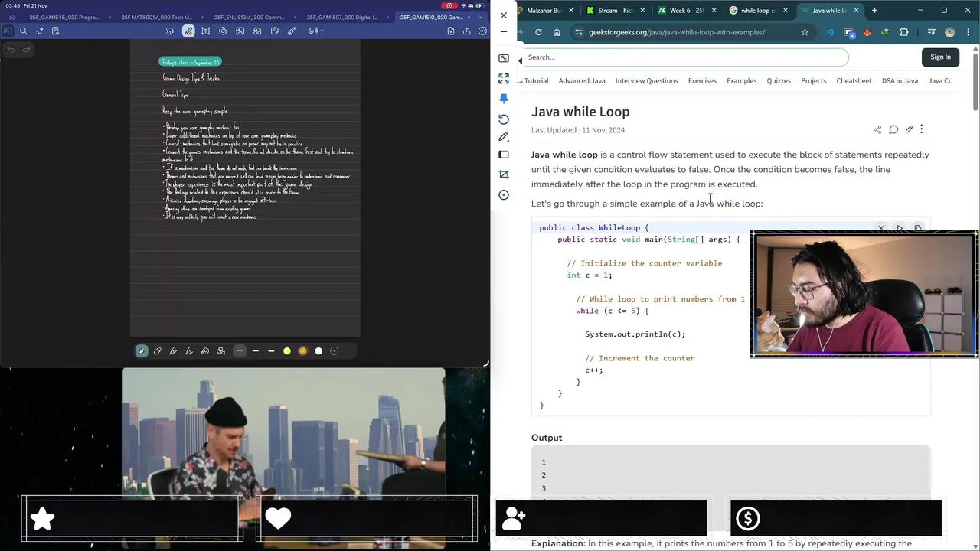The image size is (980, 551).
Task: Open the Interview Questions menu item
Action: tap(647, 80)
